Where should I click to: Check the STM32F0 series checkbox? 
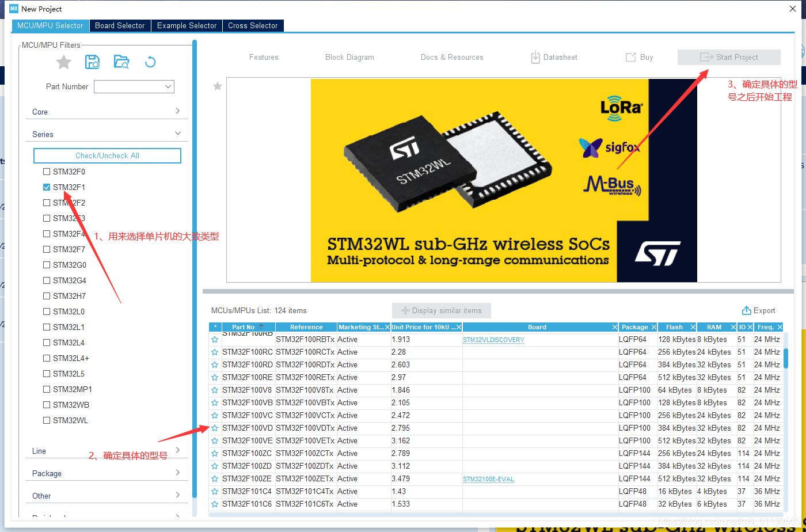[47, 172]
